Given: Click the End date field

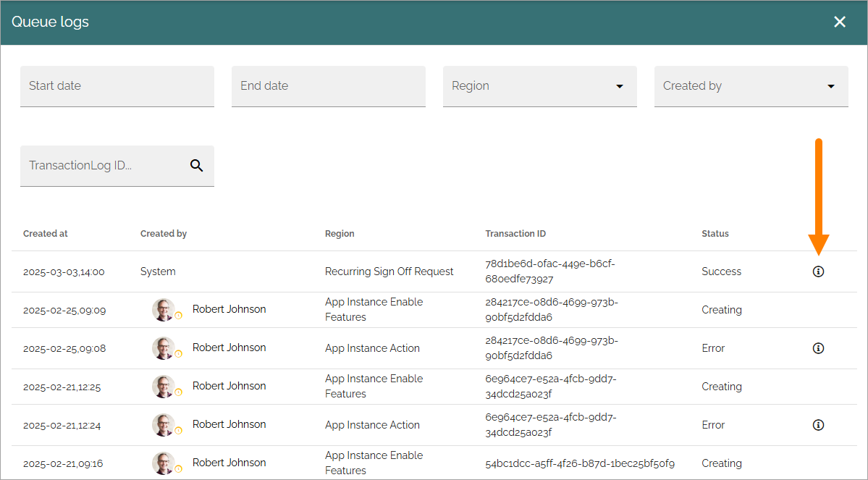Looking at the screenshot, I should pos(328,86).
